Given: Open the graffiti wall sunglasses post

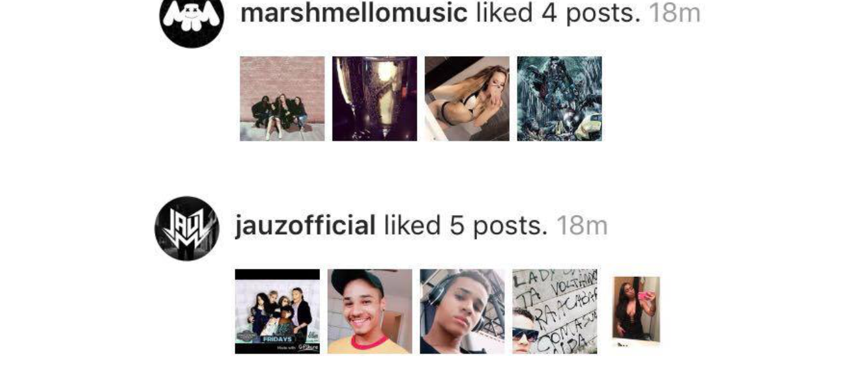Looking at the screenshot, I should tap(555, 311).
